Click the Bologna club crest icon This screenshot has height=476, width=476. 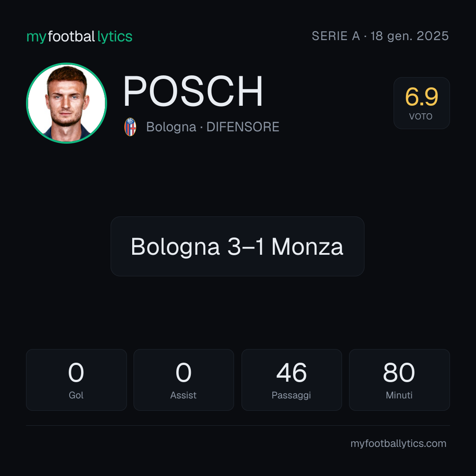coord(130,127)
